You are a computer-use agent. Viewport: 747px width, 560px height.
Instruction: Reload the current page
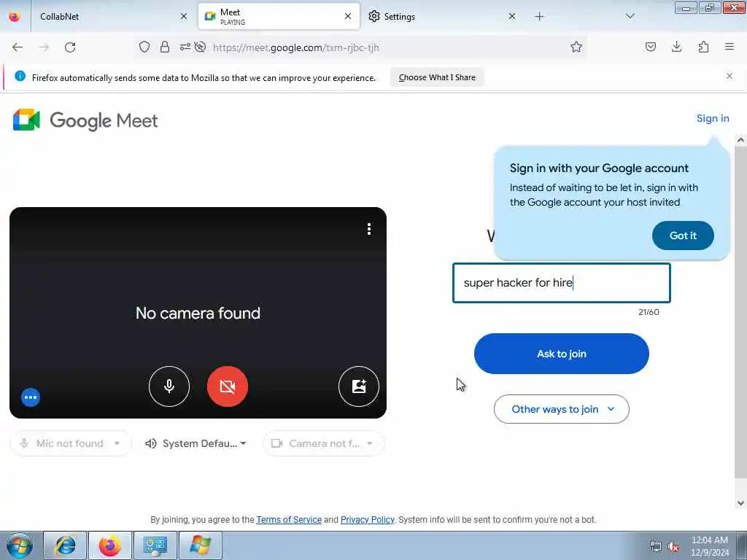(70, 47)
